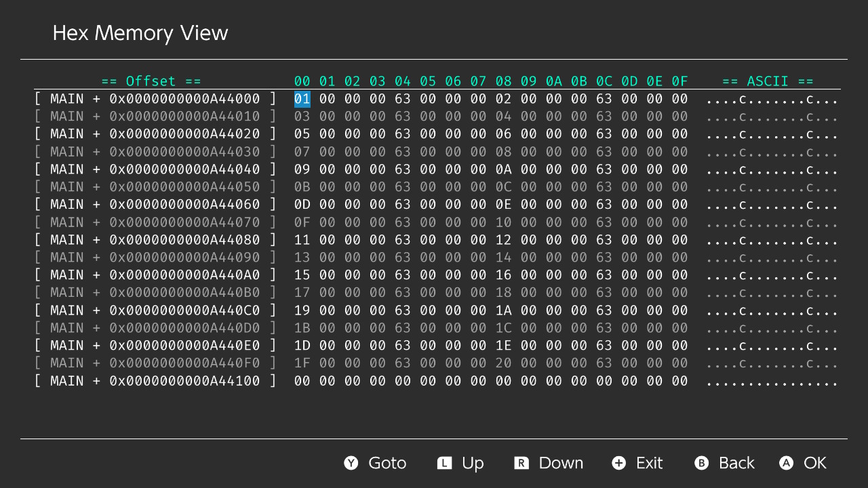
Task: Select offset row 0x0000000000A44010
Action: pos(155,117)
